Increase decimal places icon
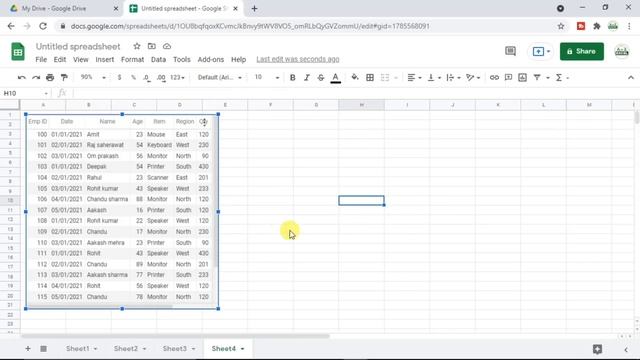This screenshot has width=640, height=360. (161, 78)
